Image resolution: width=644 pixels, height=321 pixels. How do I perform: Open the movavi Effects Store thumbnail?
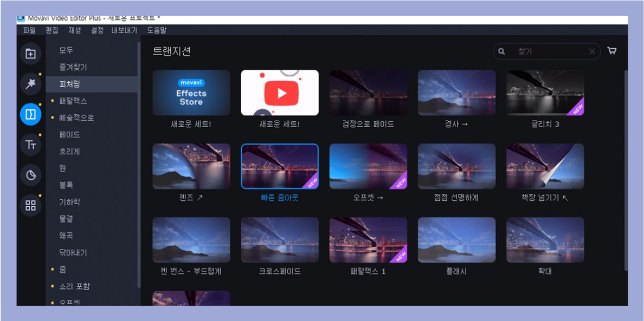click(191, 93)
